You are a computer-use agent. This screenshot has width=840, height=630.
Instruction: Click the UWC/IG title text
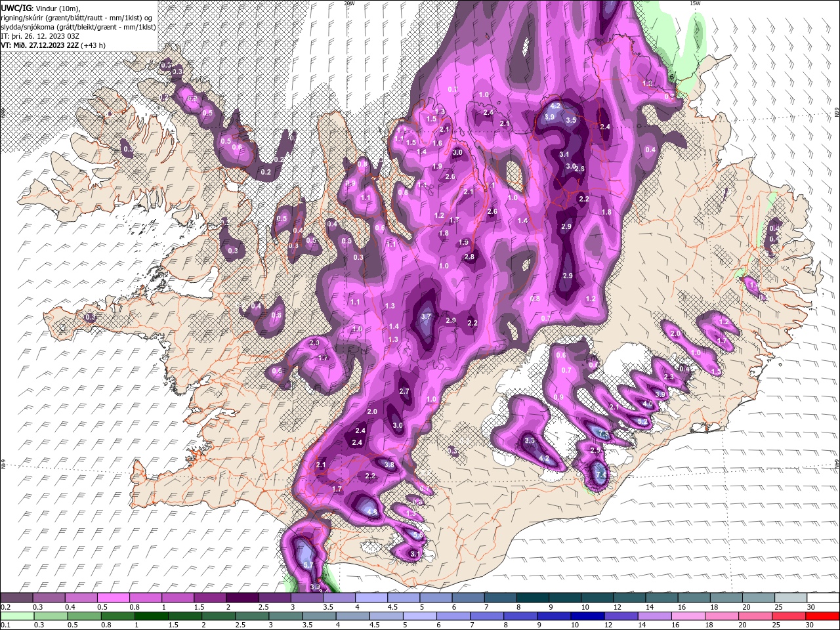tap(15, 7)
